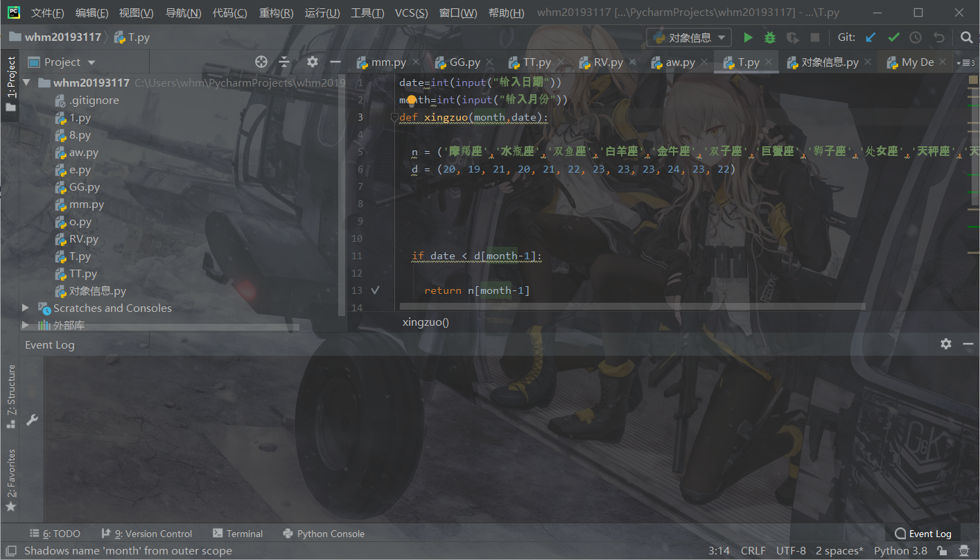This screenshot has width=980, height=560.
Task: Commit changes with green Git checkmark
Action: [893, 37]
